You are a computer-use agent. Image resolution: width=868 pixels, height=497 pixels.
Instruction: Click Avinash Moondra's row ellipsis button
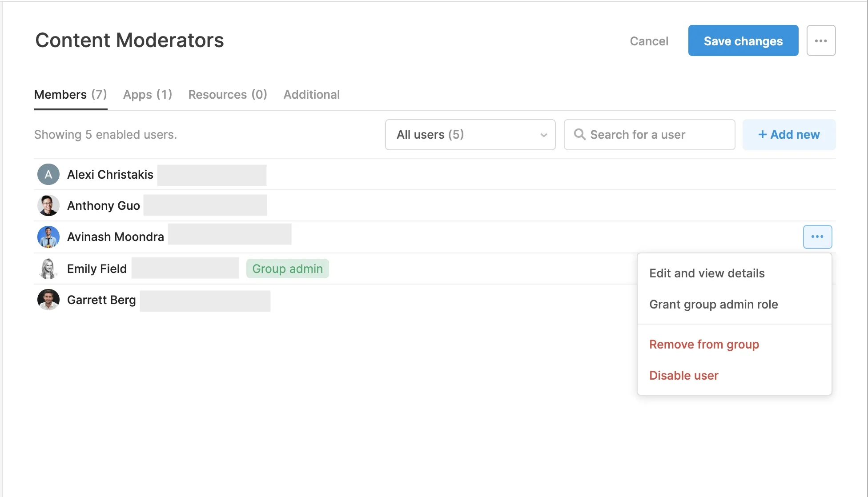pyautogui.click(x=817, y=236)
